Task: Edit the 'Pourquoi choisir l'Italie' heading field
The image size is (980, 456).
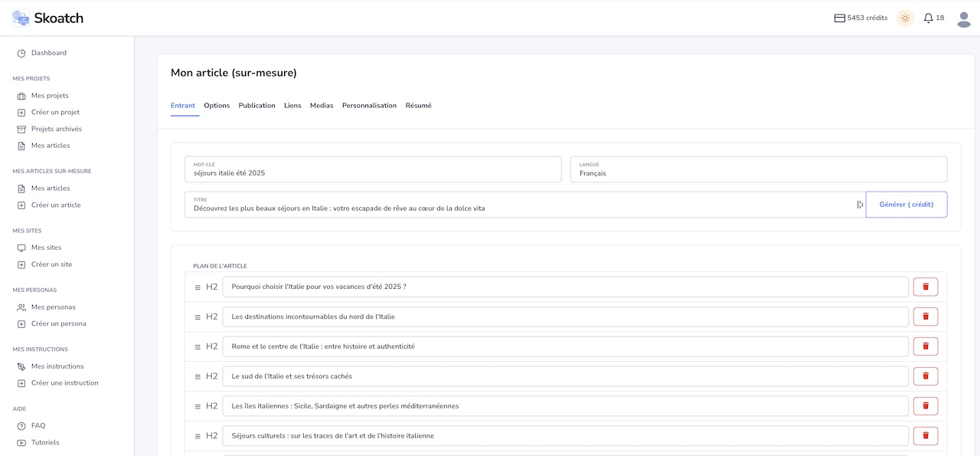Action: tap(565, 287)
